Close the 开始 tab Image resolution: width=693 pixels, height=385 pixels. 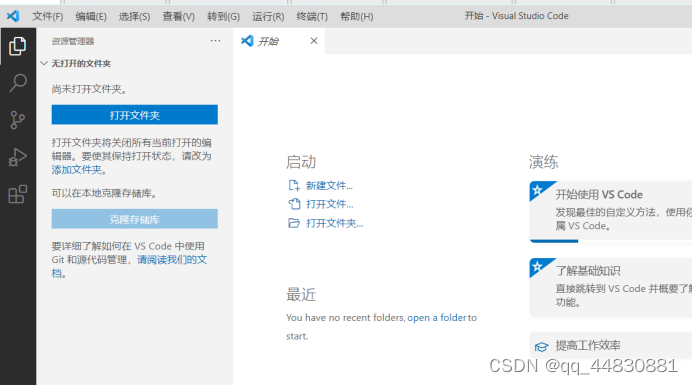pos(314,41)
